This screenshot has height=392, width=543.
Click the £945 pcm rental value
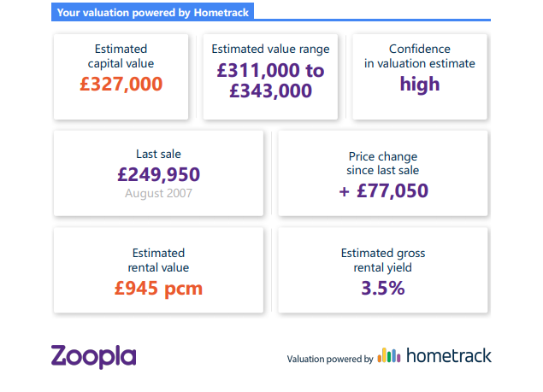pyautogui.click(x=158, y=288)
